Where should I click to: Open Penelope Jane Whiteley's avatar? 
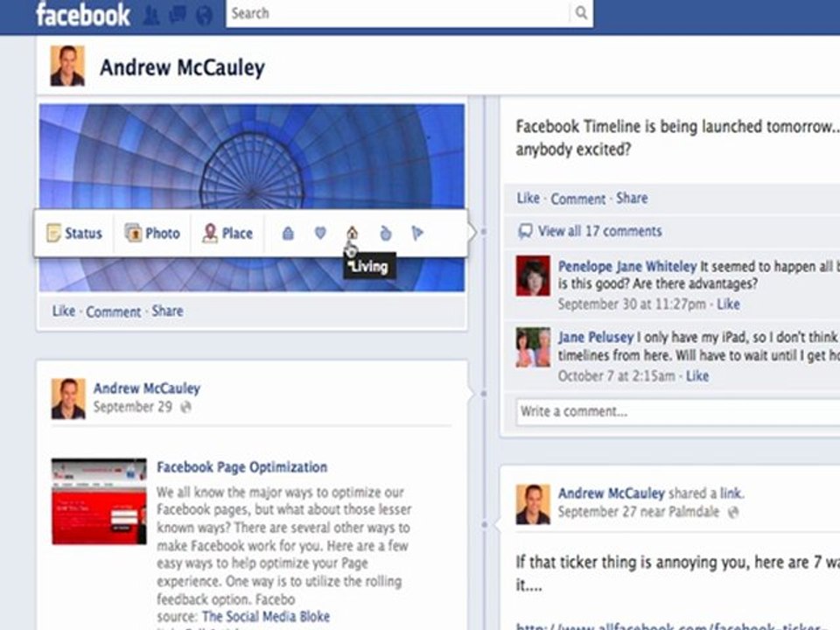(x=533, y=276)
